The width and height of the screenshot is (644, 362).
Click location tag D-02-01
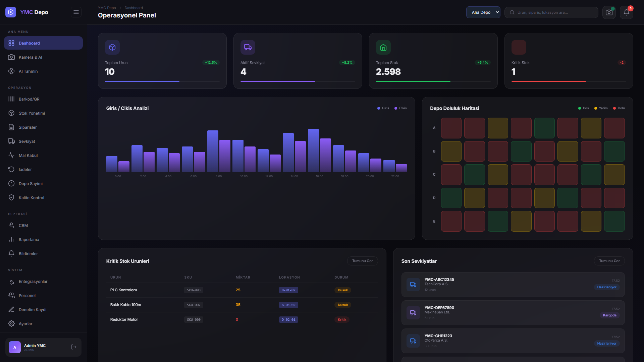[288, 320]
